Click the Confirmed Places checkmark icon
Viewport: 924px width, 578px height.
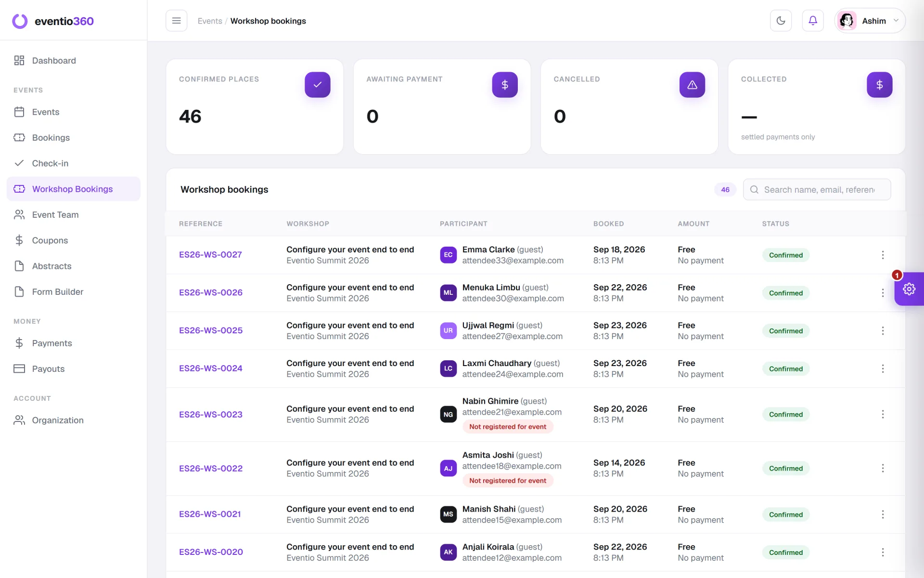click(x=318, y=85)
